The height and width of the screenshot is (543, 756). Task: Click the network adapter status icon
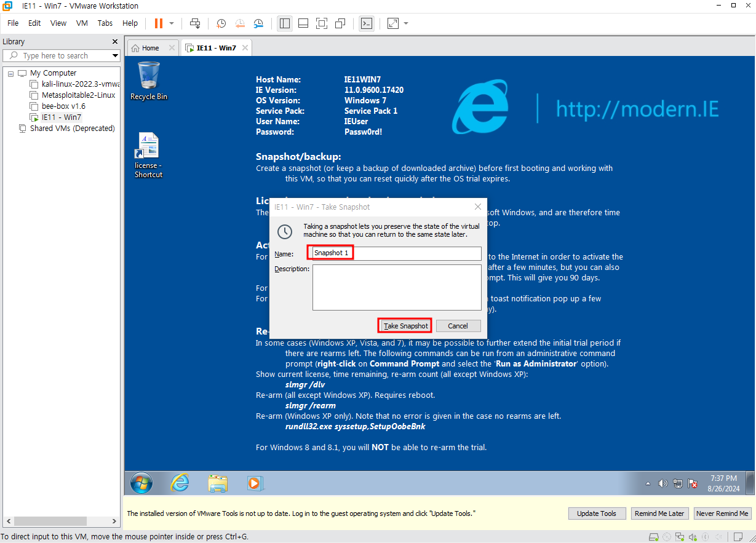coord(680,537)
